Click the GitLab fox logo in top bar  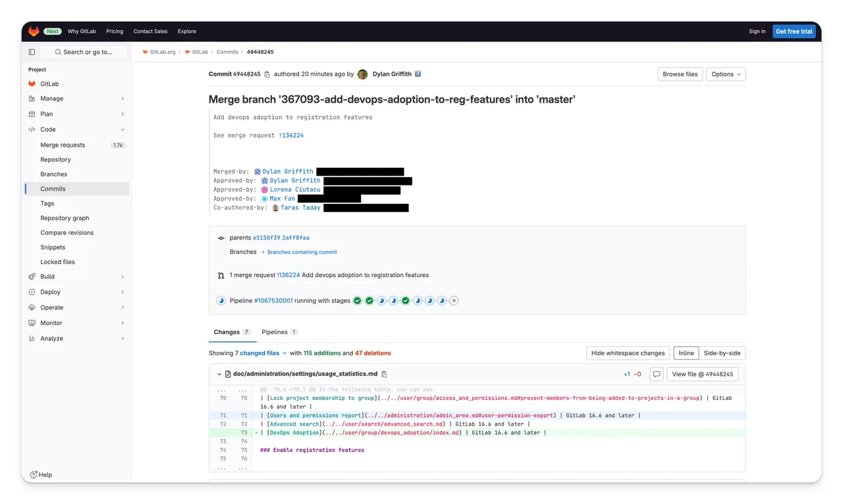(34, 31)
